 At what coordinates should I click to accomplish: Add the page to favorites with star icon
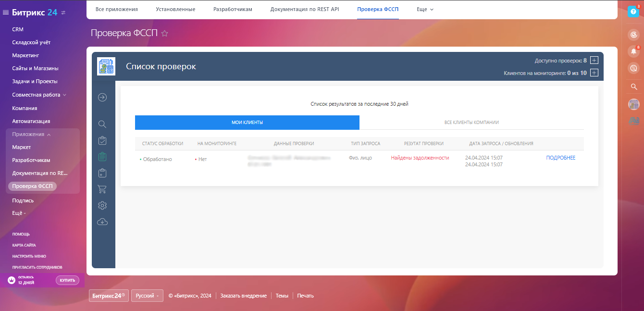coord(165,34)
